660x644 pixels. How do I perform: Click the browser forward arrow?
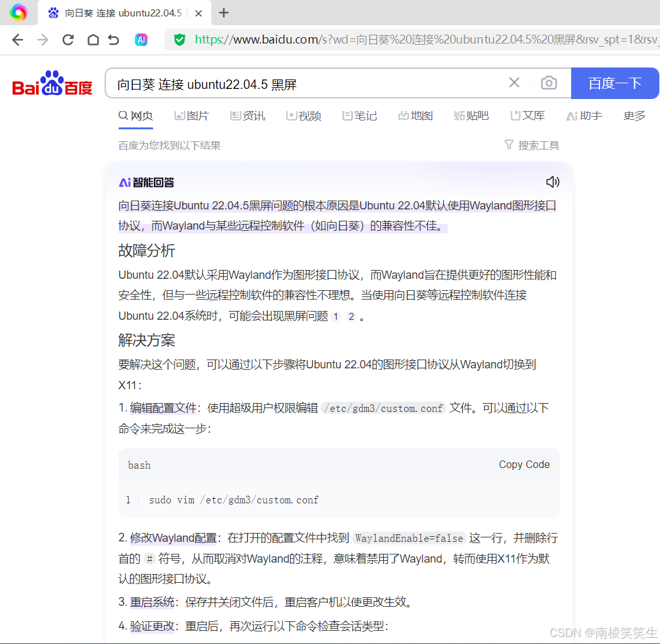point(42,40)
